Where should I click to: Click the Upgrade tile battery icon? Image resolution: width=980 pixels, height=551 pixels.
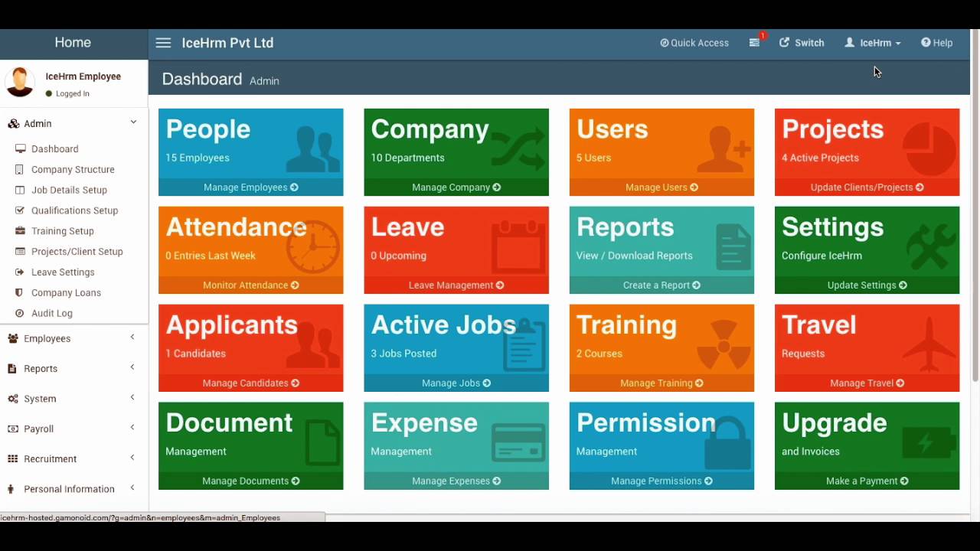coord(929,444)
